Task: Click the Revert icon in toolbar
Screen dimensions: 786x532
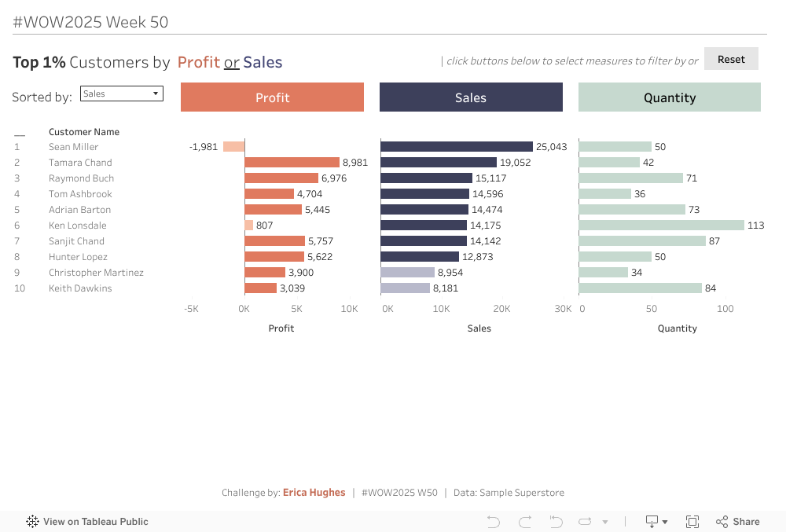Action: point(556,522)
